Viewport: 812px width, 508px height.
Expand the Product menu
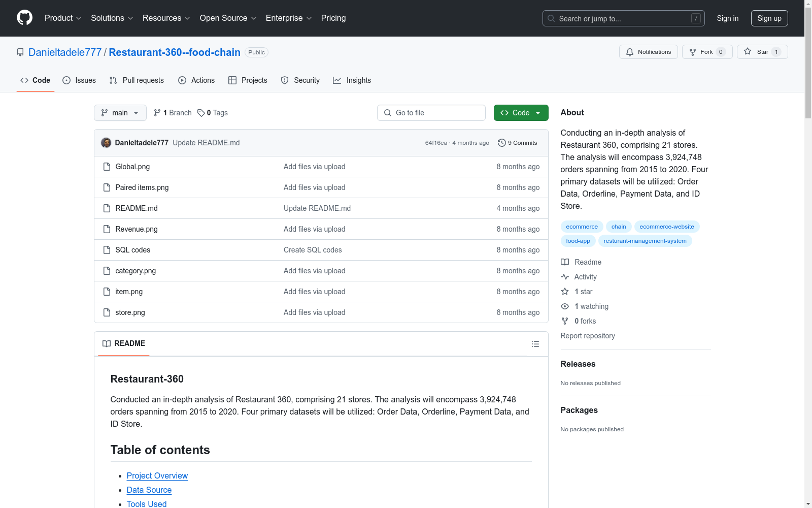click(63, 18)
